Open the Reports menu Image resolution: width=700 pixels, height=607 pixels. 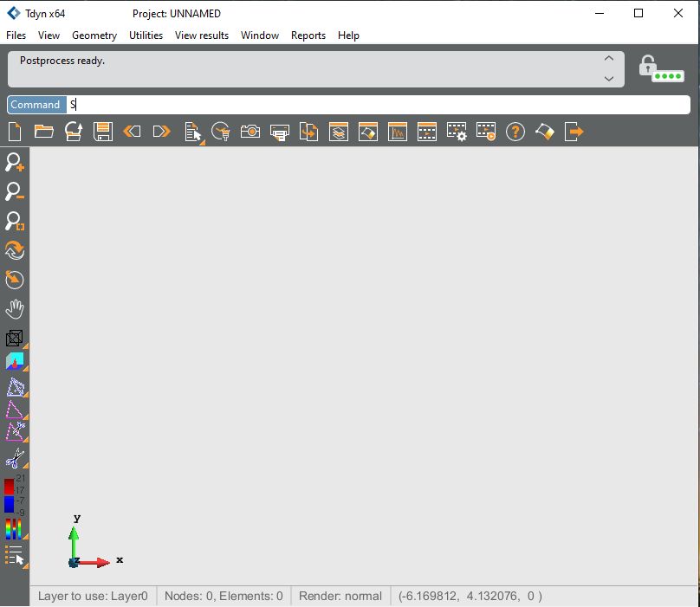click(308, 36)
